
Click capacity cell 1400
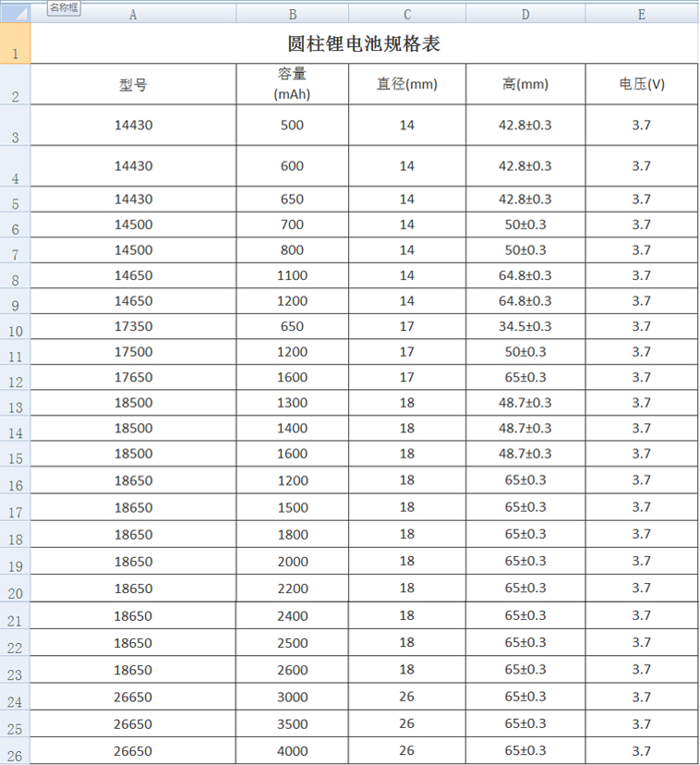tap(292, 428)
